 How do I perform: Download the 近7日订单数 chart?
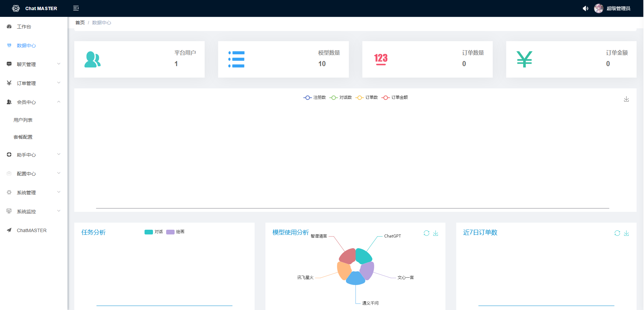point(626,233)
